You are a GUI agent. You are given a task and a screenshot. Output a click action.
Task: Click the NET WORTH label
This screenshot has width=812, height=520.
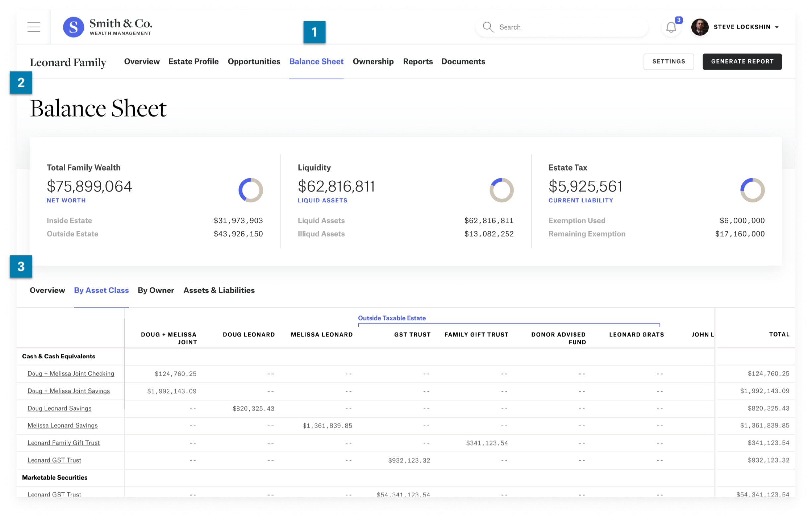[66, 200]
